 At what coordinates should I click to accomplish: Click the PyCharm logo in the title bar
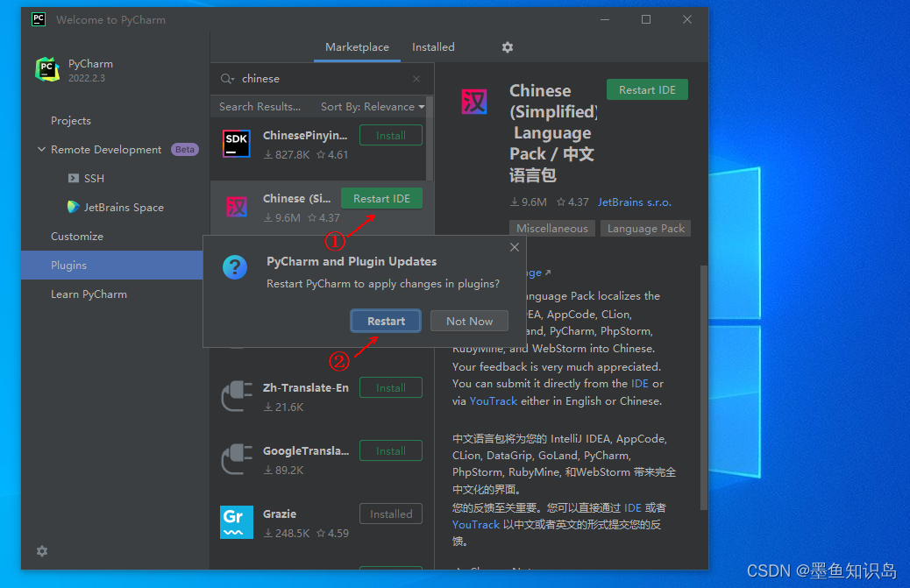39,19
